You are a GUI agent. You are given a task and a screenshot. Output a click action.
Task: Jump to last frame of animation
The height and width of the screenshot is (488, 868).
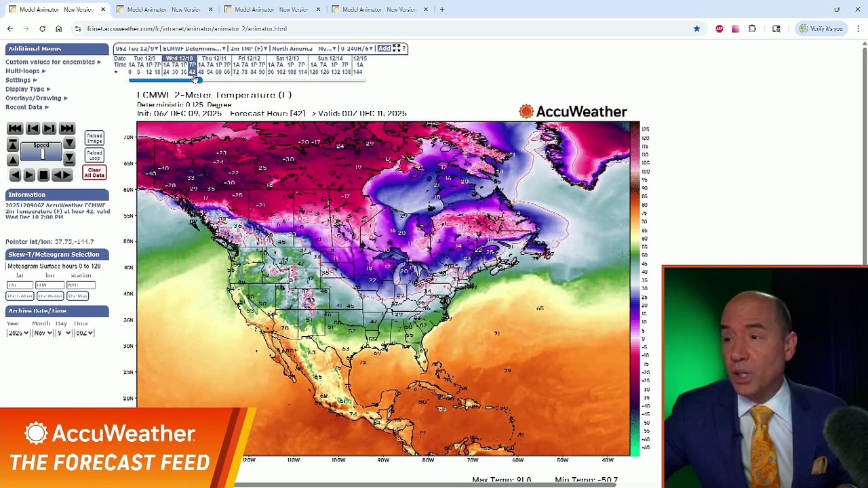coord(66,129)
